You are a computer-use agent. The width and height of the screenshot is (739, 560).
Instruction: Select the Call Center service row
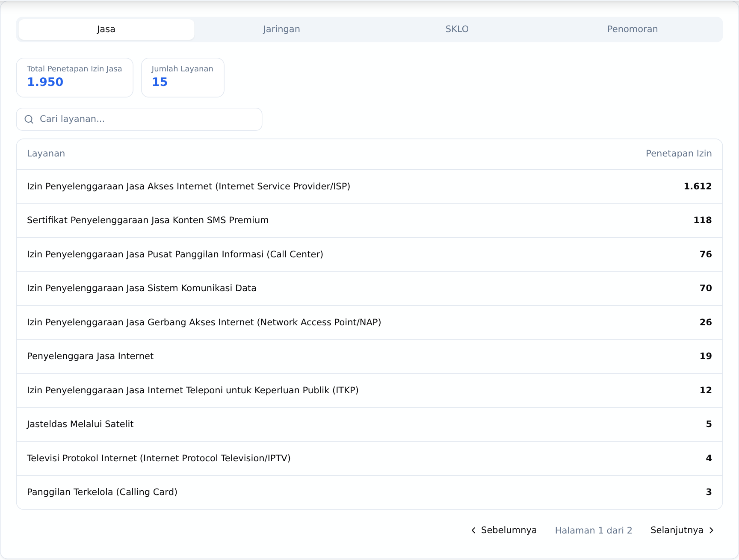click(369, 254)
